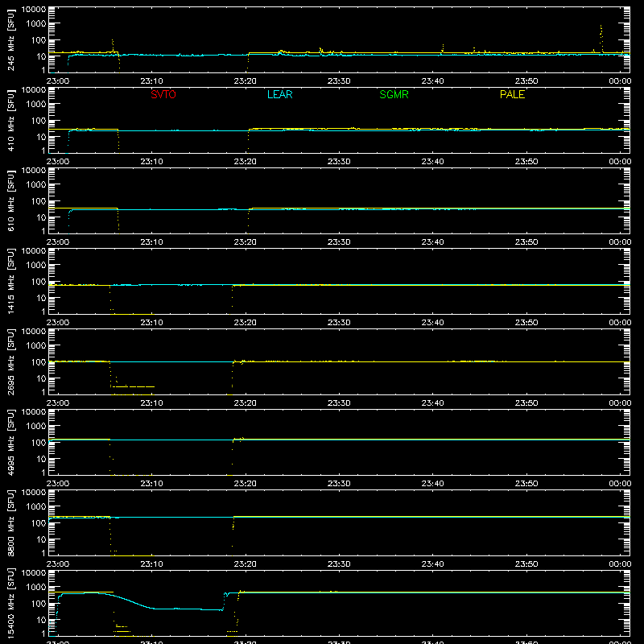Select the 4995 MHz [SFU] axis title
Image resolution: width=644 pixels, height=644 pixels.
click(x=11, y=442)
